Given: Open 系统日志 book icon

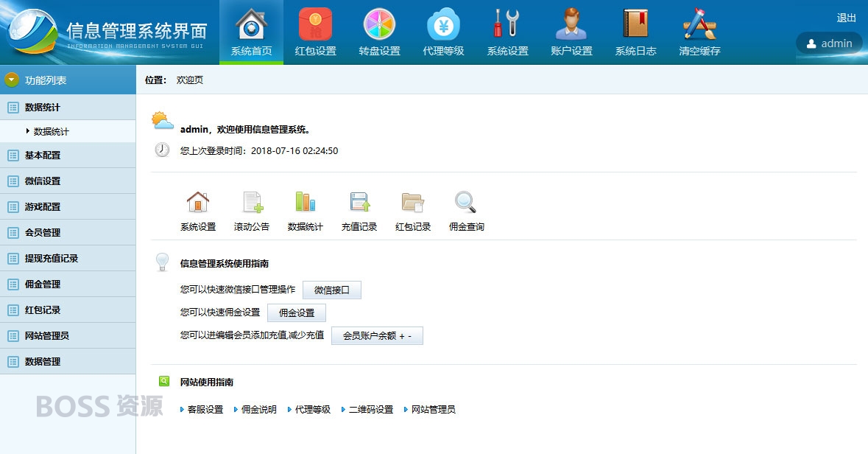Looking at the screenshot, I should point(635,24).
